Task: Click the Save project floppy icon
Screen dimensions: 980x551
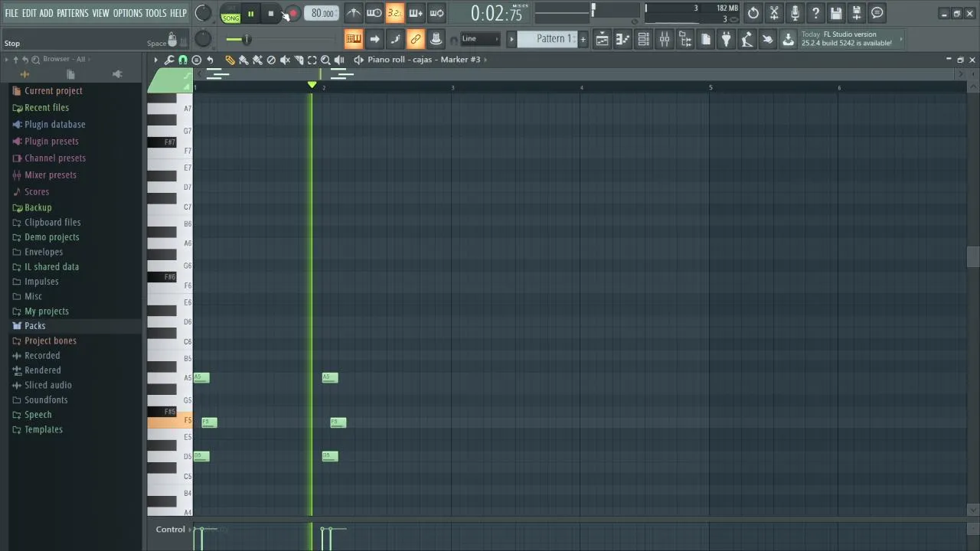Action: (836, 13)
